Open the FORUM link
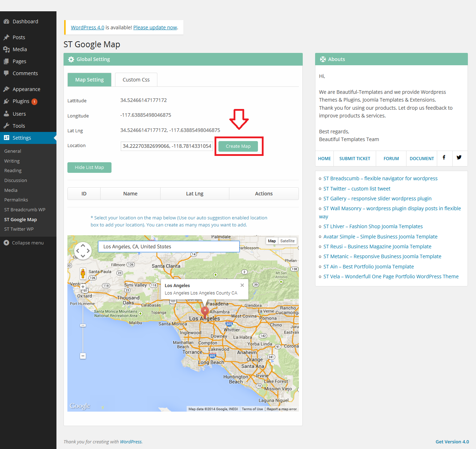 point(391,159)
